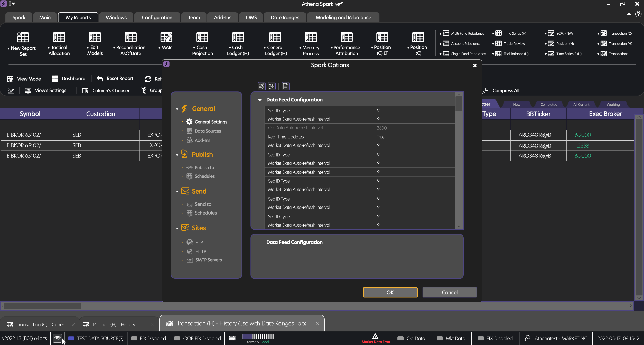Image resolution: width=644 pixels, height=345 pixels.
Task: Toggle alphabetical sorting in Spark Options toolbar
Action: tap(272, 86)
